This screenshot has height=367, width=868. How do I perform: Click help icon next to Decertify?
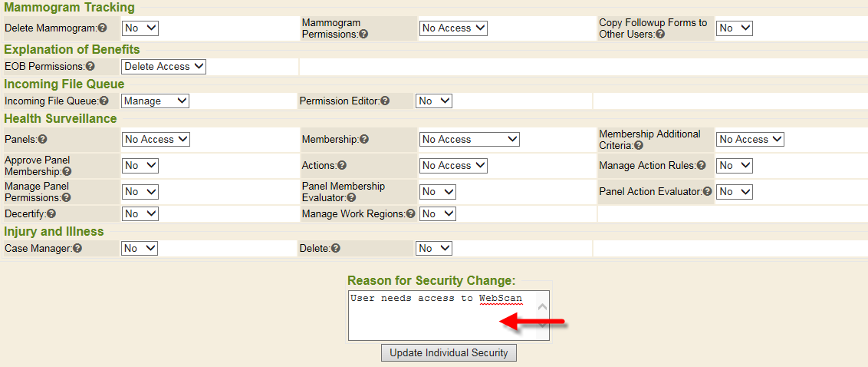click(51, 213)
